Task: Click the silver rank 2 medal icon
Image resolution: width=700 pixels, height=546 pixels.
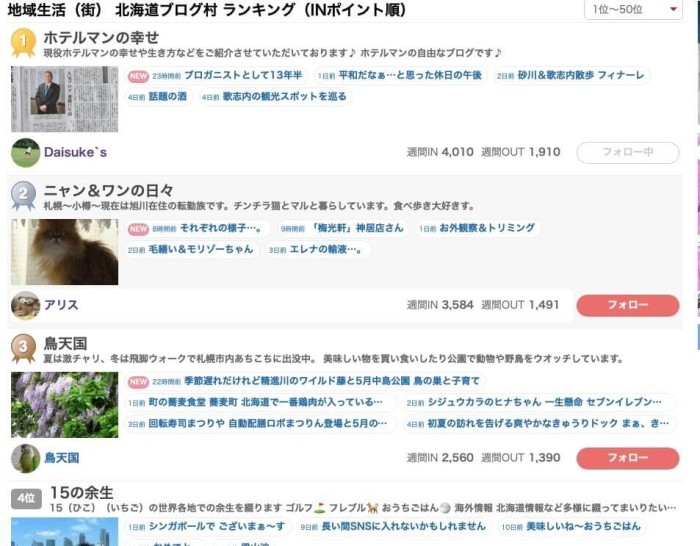Action: (23, 196)
